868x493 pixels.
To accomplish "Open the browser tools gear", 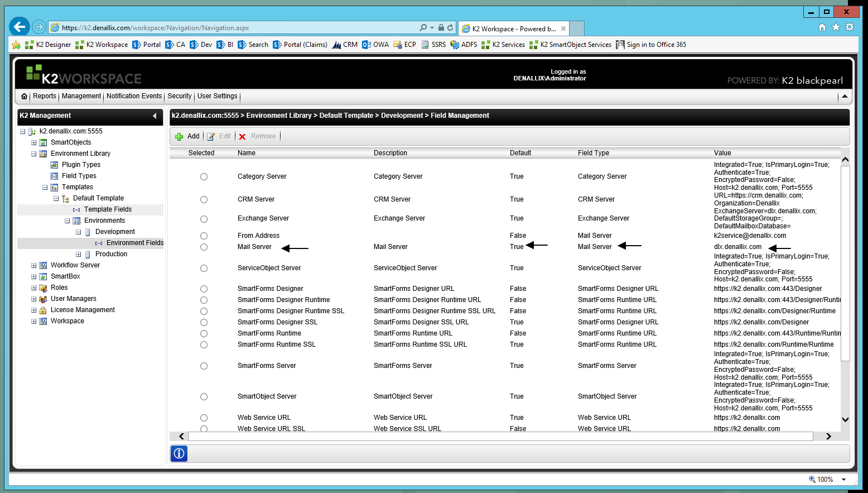I will [850, 27].
